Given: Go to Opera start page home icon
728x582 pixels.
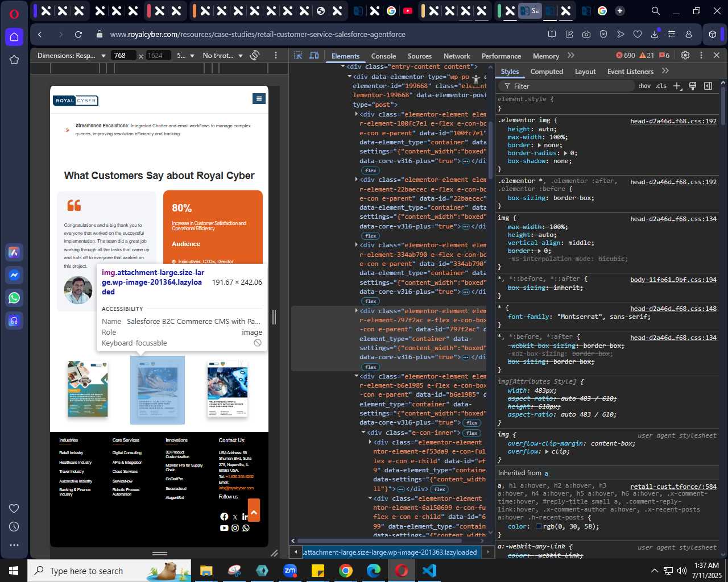Looking at the screenshot, I should tap(14, 37).
